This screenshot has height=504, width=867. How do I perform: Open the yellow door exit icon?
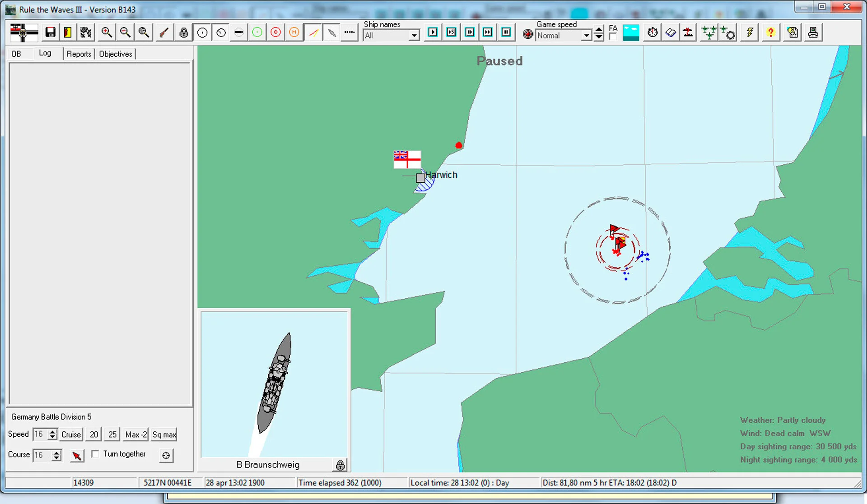[x=68, y=32]
